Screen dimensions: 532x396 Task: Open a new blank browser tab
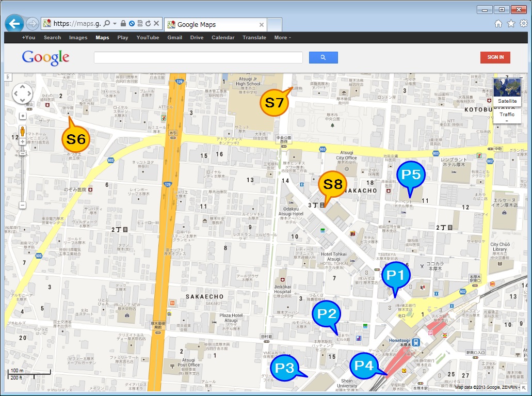click(x=274, y=25)
